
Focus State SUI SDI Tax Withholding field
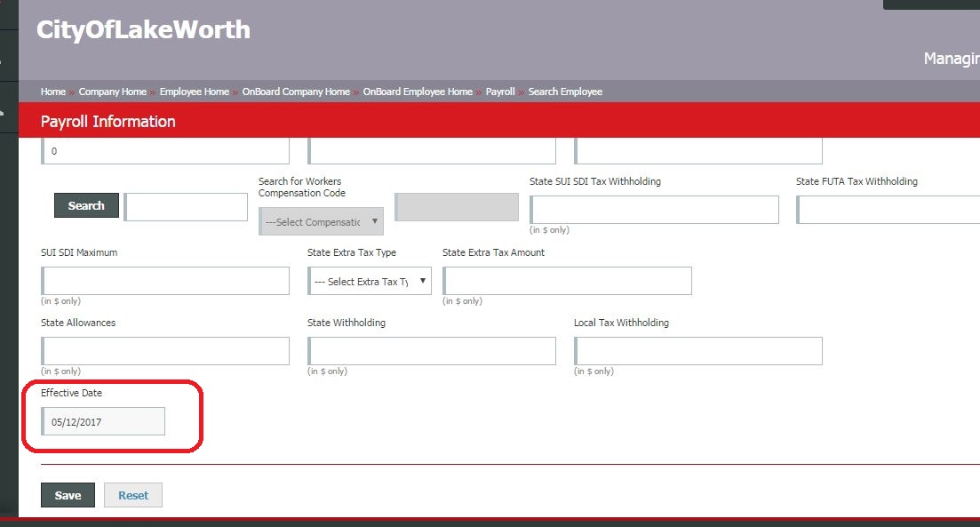click(655, 210)
